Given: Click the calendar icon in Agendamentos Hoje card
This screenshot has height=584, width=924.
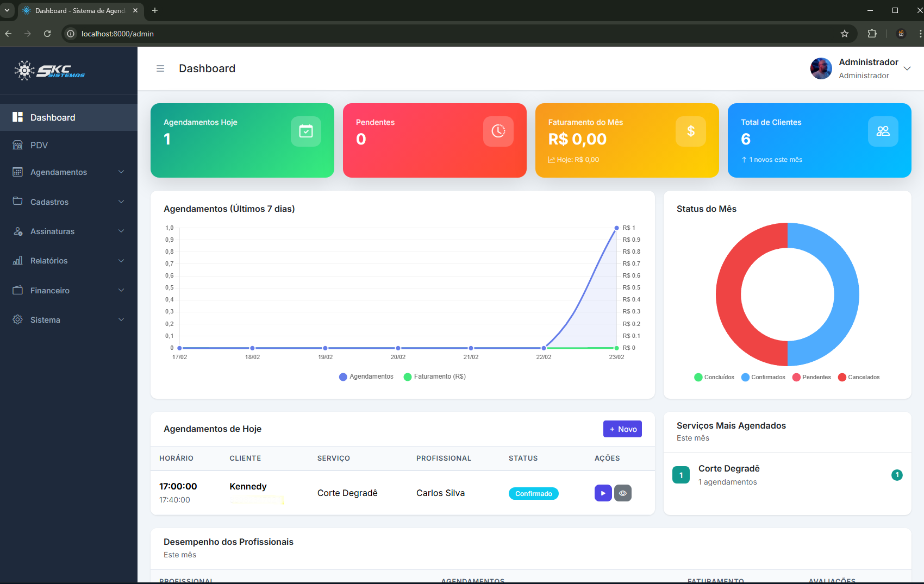Looking at the screenshot, I should click(306, 131).
